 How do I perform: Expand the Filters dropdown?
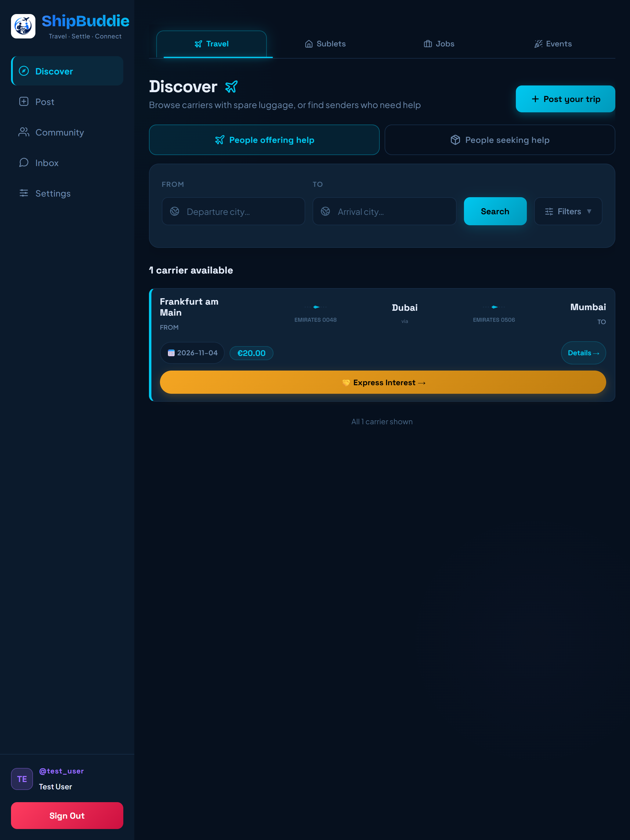click(568, 211)
